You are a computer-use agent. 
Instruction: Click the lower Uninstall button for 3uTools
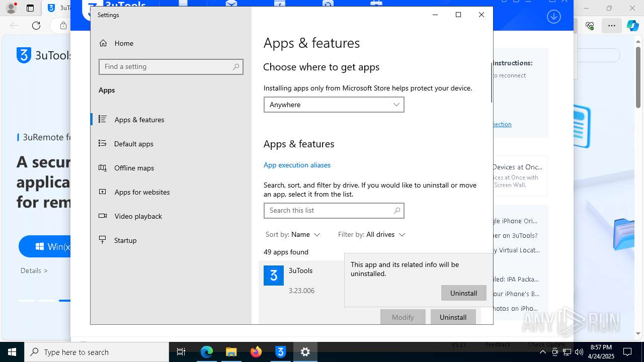click(x=453, y=317)
